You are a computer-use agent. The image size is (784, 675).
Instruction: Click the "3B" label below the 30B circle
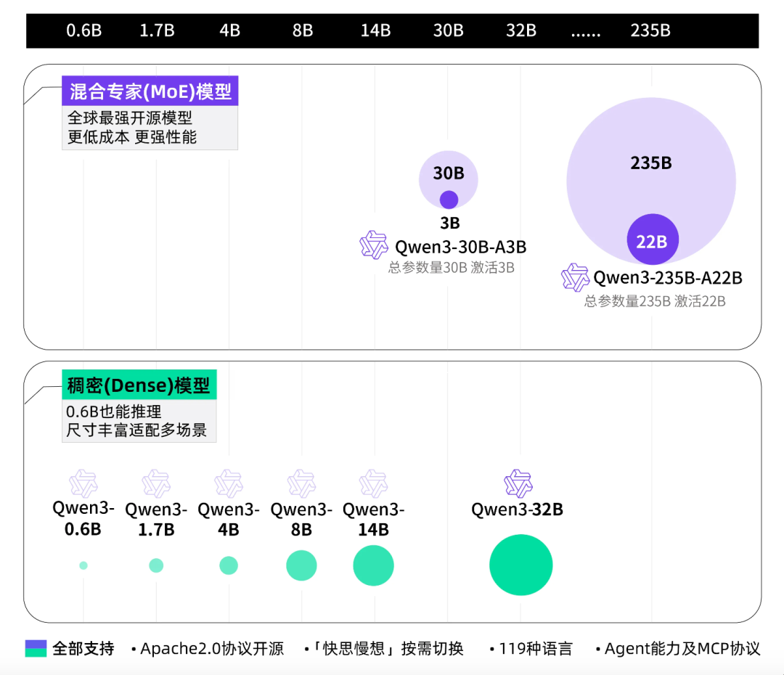click(450, 223)
